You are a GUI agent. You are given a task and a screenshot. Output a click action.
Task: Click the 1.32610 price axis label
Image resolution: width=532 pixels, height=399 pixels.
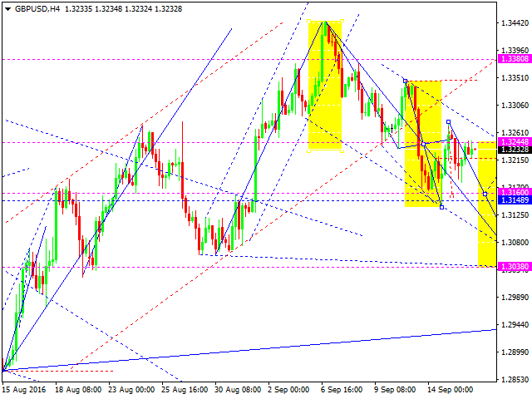[x=515, y=133]
